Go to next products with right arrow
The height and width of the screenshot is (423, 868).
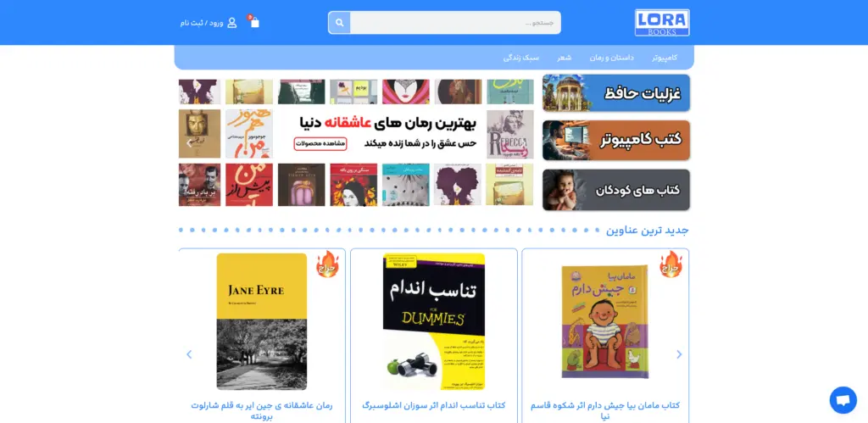(x=679, y=354)
